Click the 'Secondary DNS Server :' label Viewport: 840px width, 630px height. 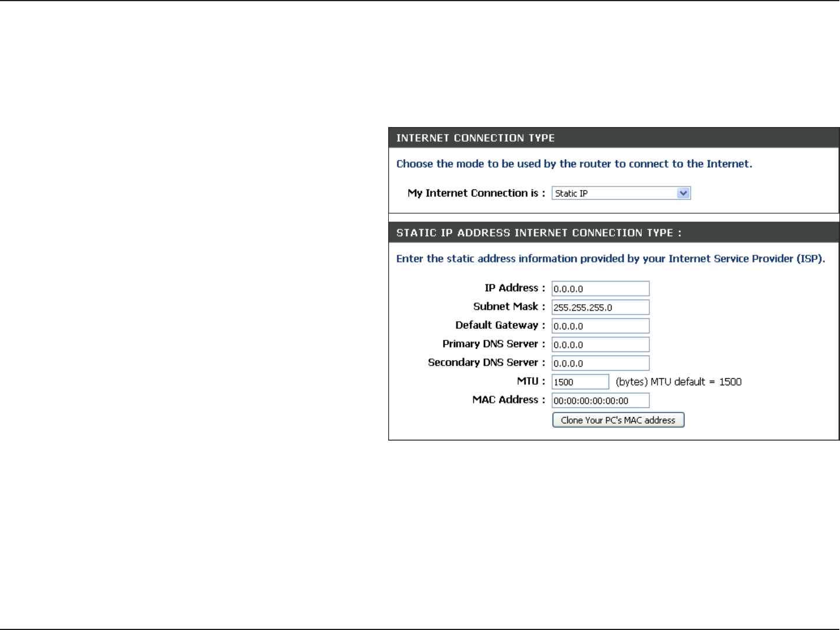486,362
